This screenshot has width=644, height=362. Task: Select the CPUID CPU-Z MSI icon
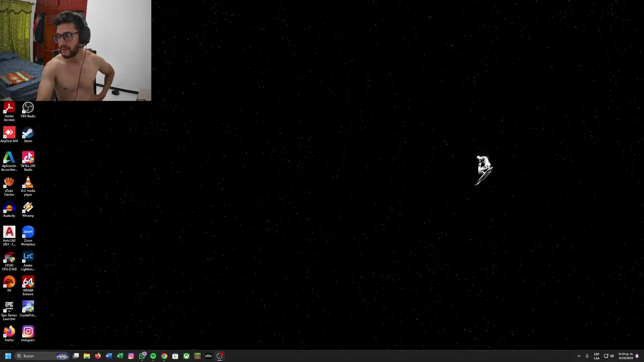[x=9, y=261]
